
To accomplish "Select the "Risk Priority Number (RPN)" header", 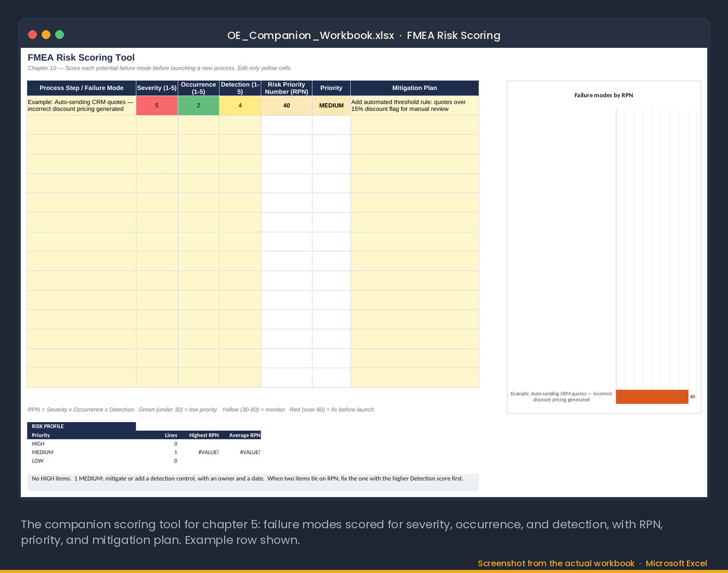I will click(287, 88).
